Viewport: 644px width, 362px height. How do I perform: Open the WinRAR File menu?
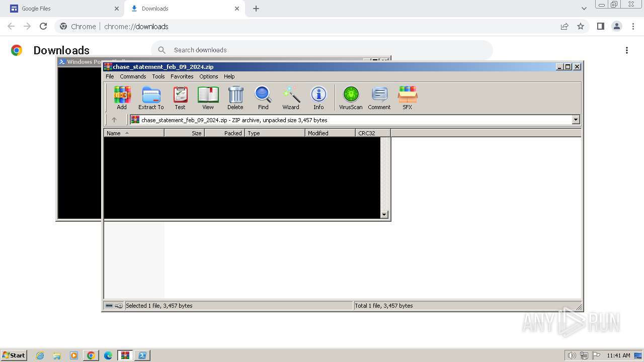click(x=110, y=76)
